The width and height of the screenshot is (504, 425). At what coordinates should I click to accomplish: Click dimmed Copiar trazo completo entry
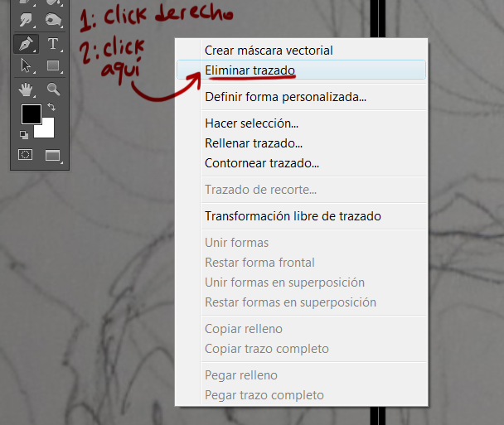(x=301, y=349)
